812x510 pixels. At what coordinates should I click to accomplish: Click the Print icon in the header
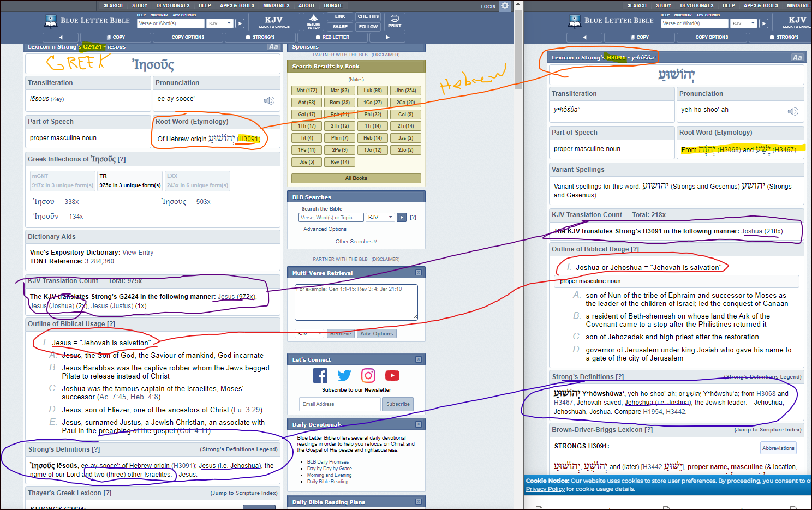click(x=395, y=21)
